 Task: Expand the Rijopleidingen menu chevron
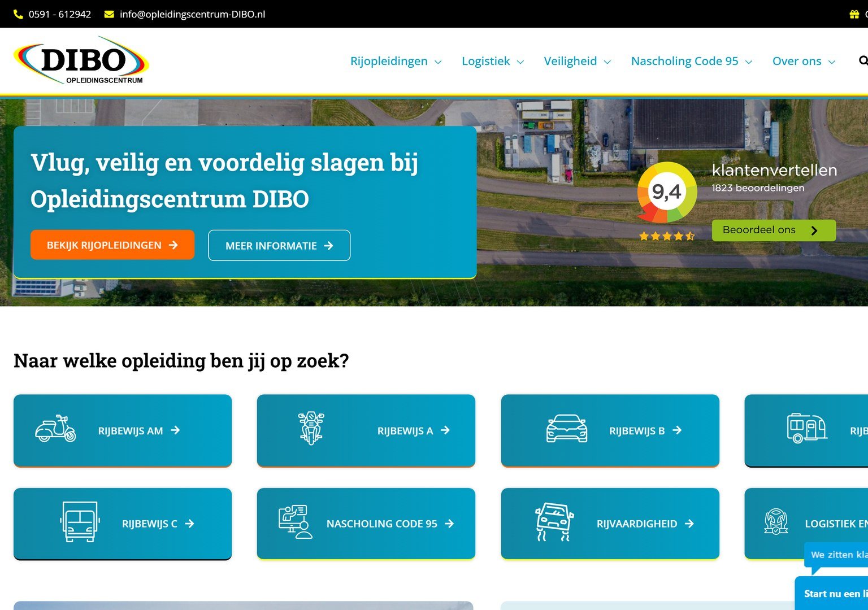tap(438, 62)
